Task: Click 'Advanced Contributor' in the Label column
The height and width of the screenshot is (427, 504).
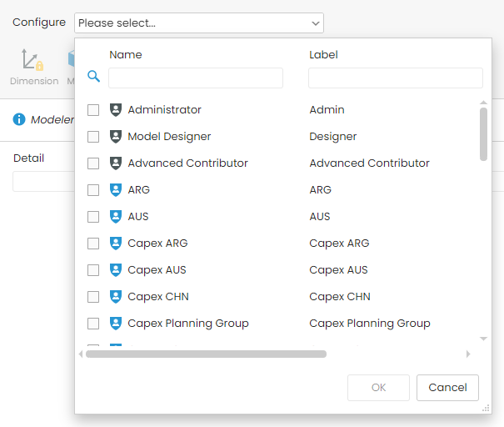Action: [369, 163]
